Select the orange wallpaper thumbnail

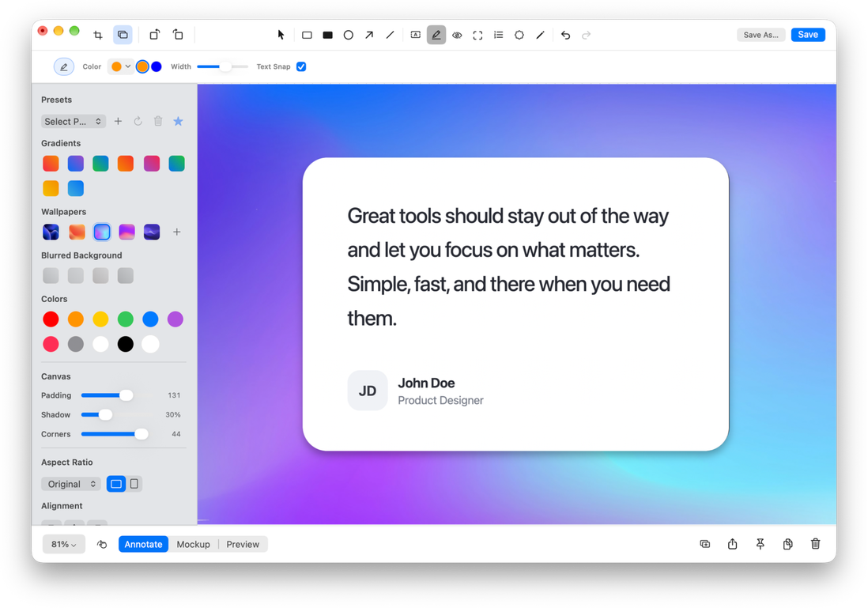coord(77,232)
